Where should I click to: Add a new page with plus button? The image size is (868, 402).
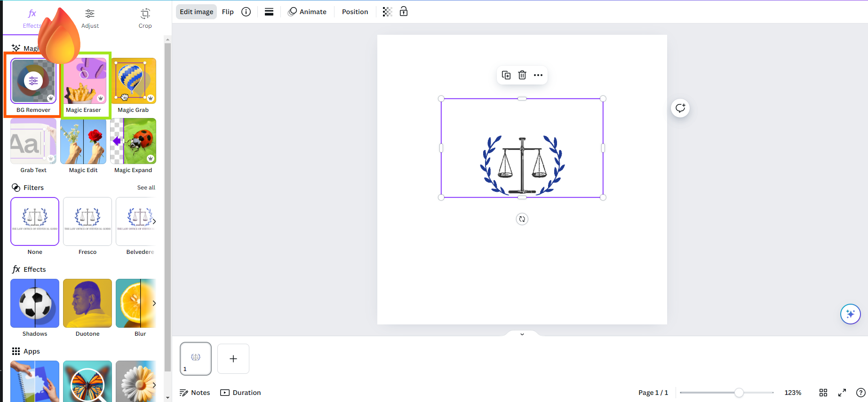233,359
